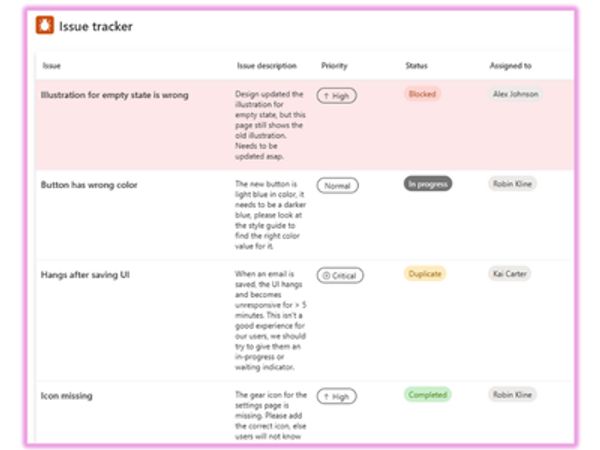Screen dimensions: 600x450
Task: Open Robin Kline chip on Button color row
Action: pyautogui.click(x=512, y=184)
